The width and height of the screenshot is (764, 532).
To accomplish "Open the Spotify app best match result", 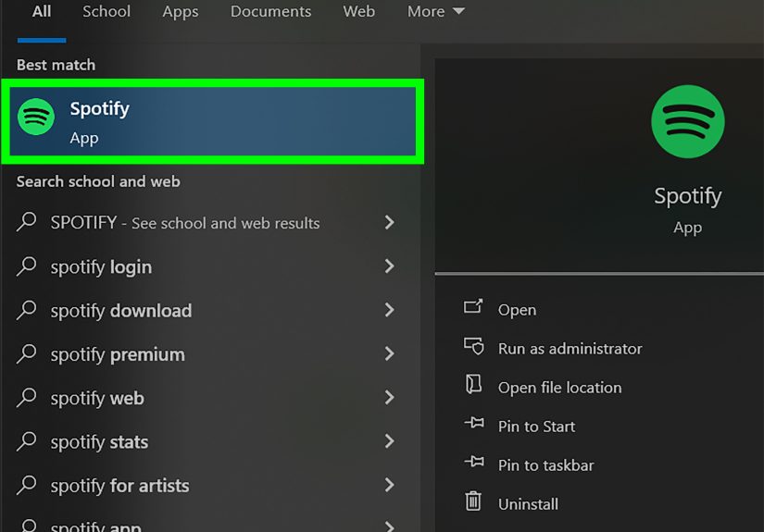I will pyautogui.click(x=213, y=122).
